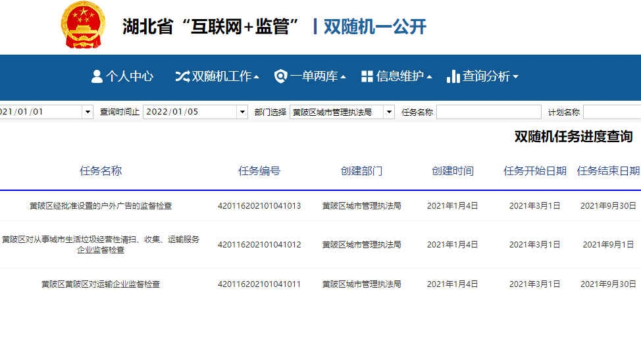Click the shuffle icon for 双随机工作

(x=182, y=76)
